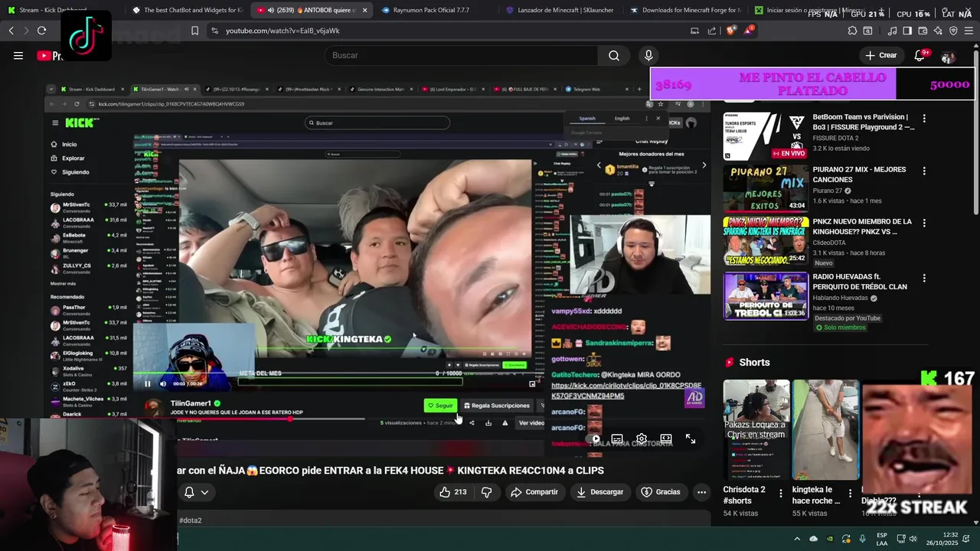Bookmark this page in address bar

(x=194, y=31)
